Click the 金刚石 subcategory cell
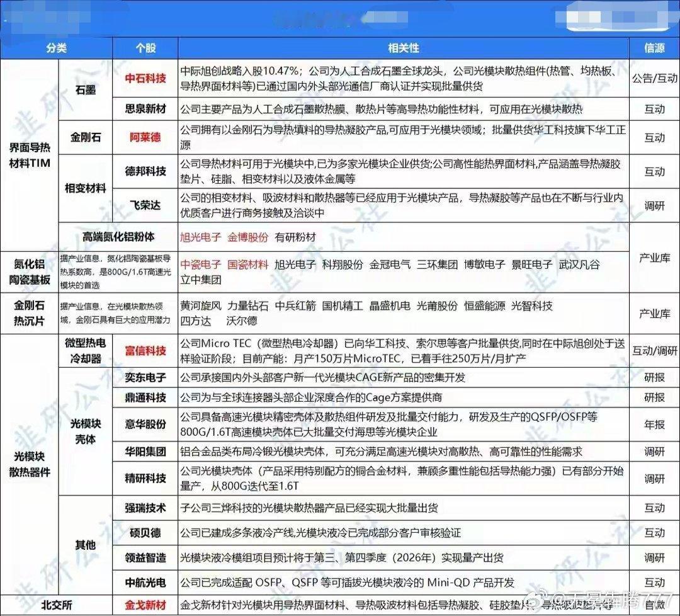Viewport: 680px width, 616px height. [86, 137]
